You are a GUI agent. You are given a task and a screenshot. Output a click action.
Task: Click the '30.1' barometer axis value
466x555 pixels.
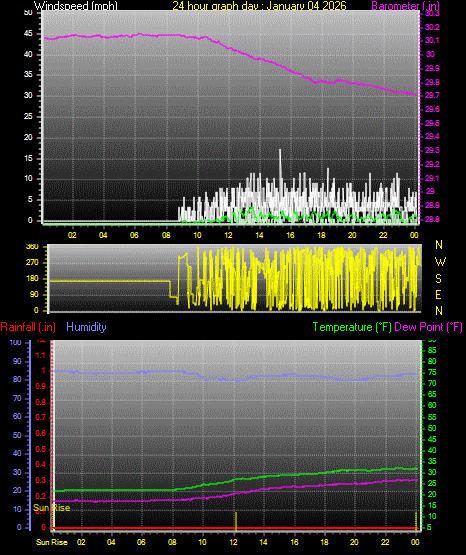pyautogui.click(x=432, y=40)
